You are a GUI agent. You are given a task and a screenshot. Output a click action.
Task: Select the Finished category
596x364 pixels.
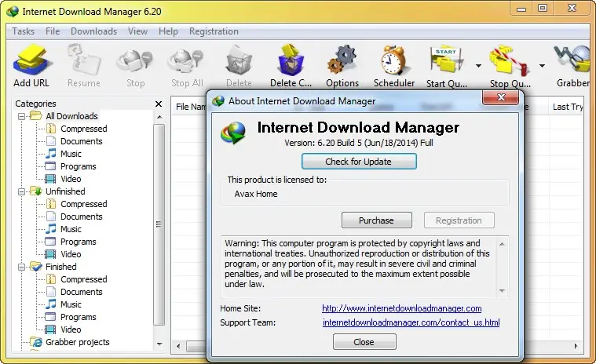point(60,267)
